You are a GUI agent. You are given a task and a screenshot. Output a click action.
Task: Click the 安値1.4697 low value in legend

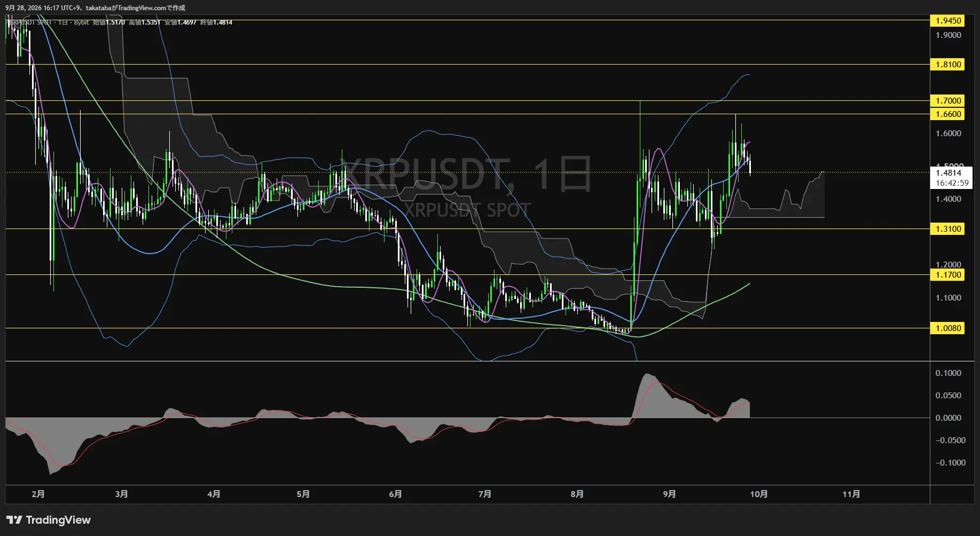point(181,22)
